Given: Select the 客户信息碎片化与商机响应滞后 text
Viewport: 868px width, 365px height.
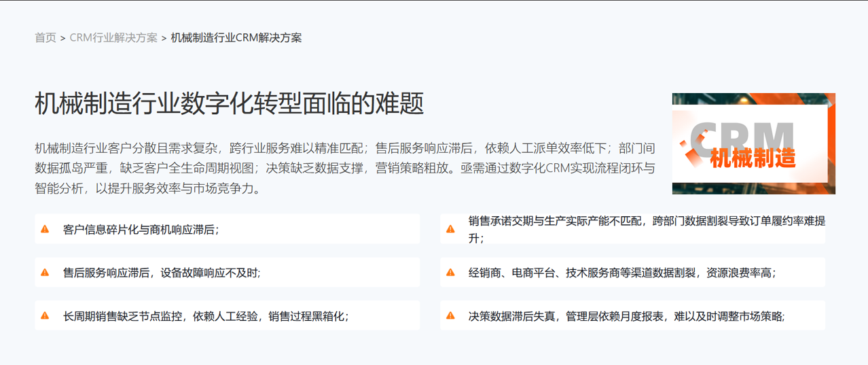Looking at the screenshot, I should tap(141, 230).
